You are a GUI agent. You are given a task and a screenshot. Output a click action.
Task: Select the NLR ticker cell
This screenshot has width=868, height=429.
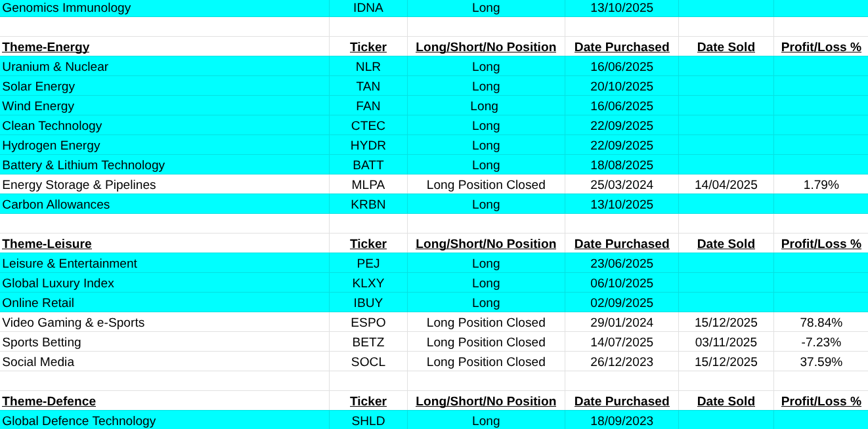tap(368, 67)
